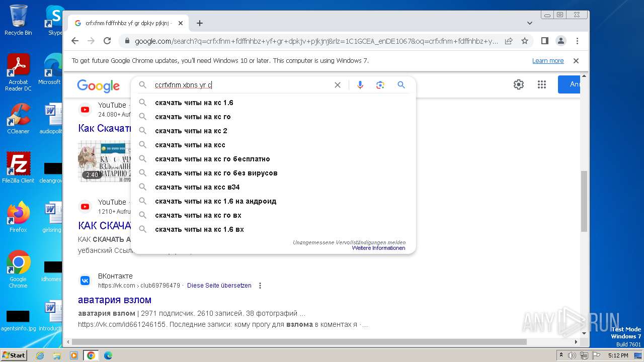Open Google settings gear
This screenshot has width=644, height=362.
519,84
